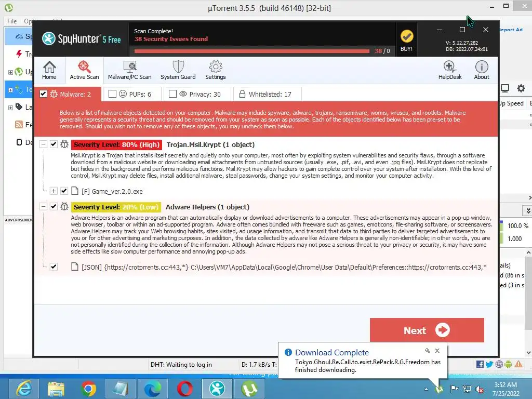Click the BUY! label
532x399 pixels.
coord(406,49)
